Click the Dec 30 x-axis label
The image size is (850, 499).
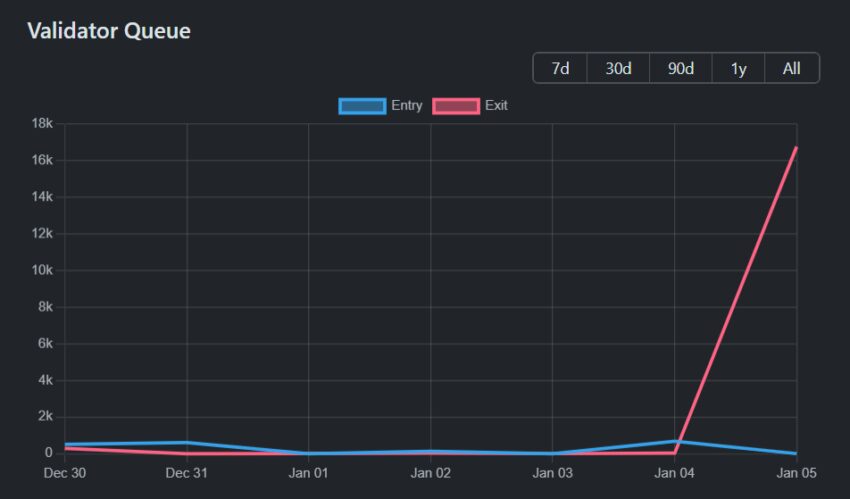tap(65, 472)
